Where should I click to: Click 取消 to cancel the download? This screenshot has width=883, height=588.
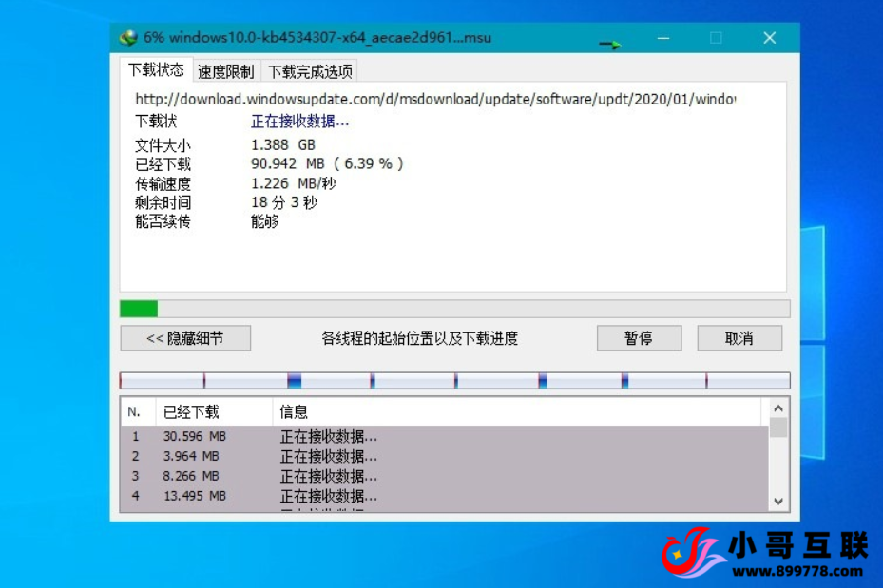[x=739, y=337]
